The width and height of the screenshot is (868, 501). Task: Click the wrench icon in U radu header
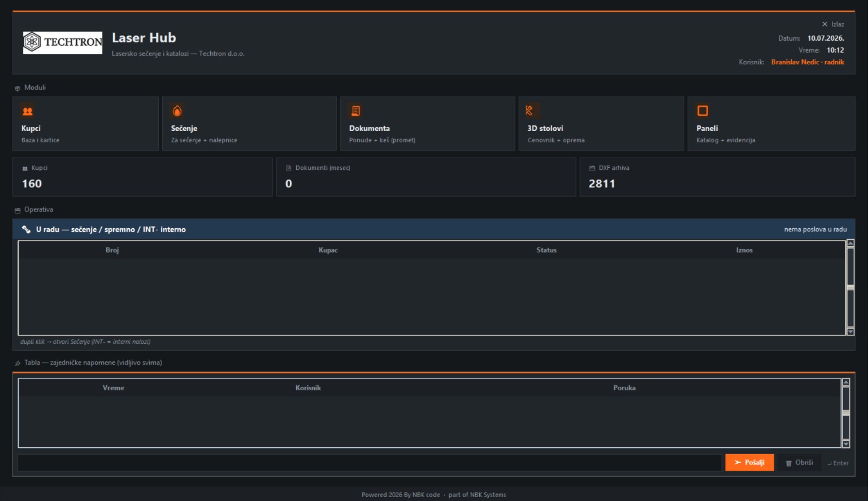click(26, 229)
